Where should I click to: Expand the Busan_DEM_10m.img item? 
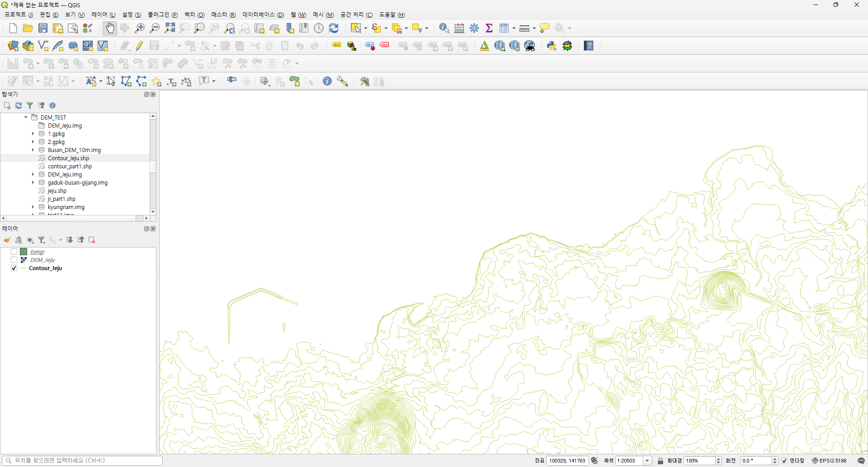tap(33, 150)
